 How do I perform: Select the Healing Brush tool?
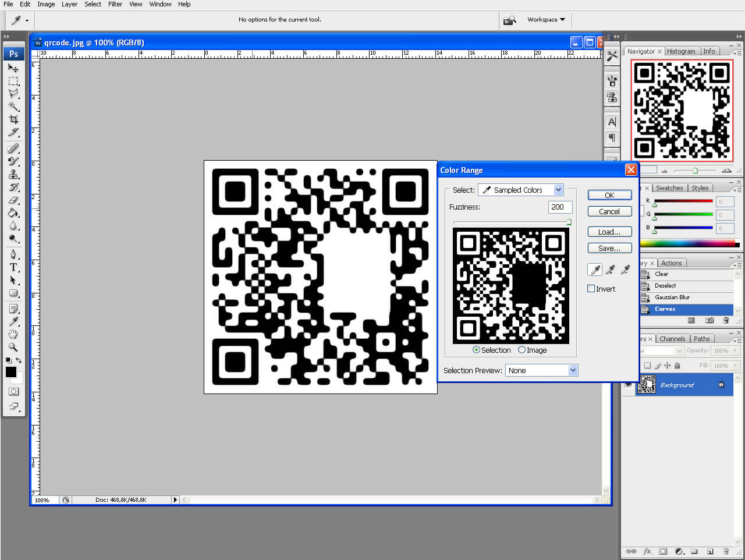point(13,148)
